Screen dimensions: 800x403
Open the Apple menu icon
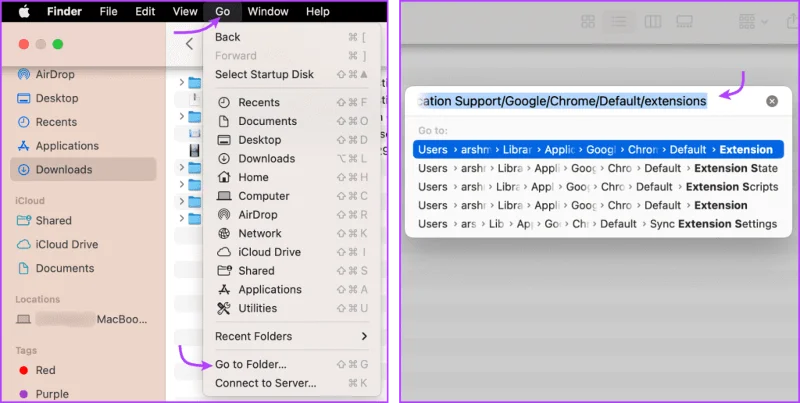pyautogui.click(x=23, y=11)
